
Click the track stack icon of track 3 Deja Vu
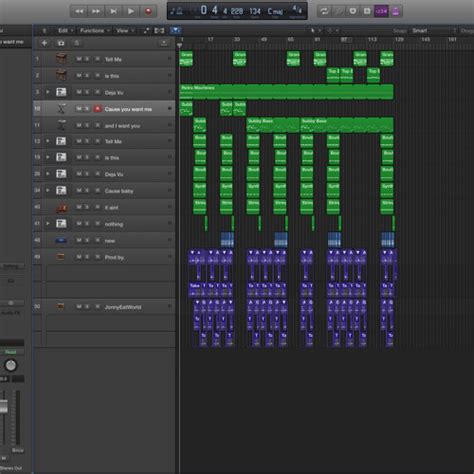tap(61, 92)
